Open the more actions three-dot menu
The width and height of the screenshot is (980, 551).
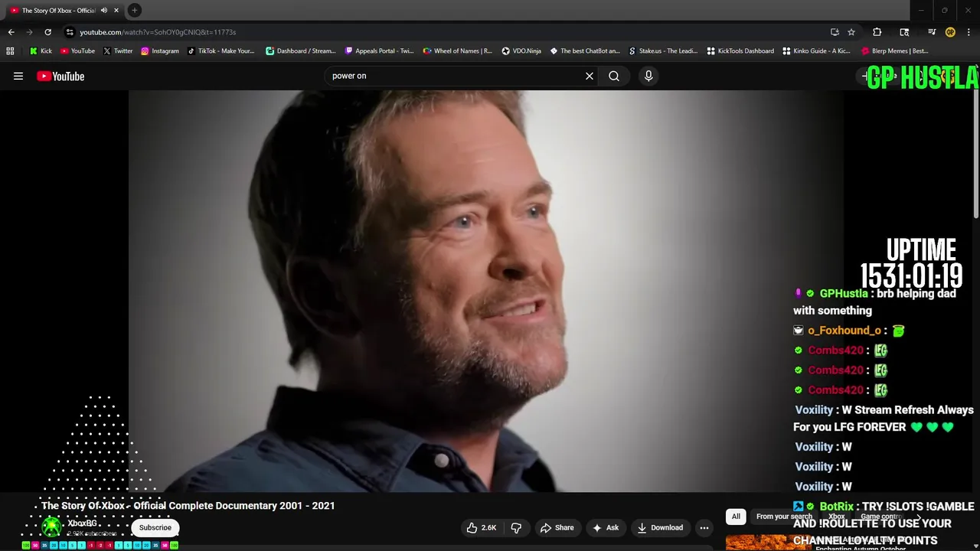(704, 527)
